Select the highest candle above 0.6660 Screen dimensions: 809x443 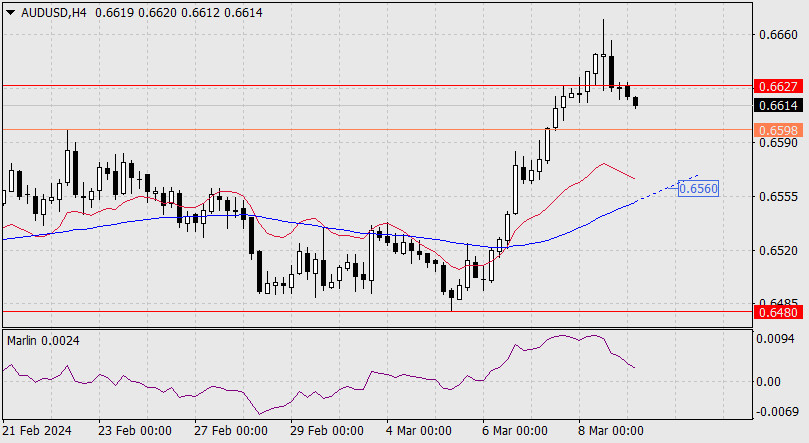tap(603, 55)
